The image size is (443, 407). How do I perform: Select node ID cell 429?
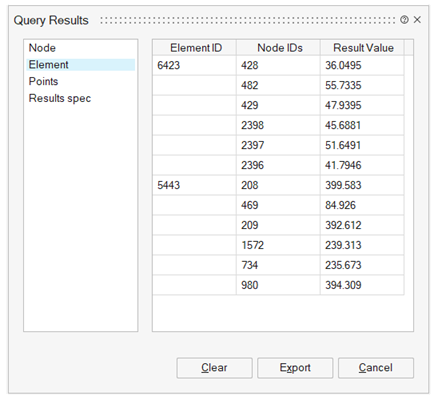(278, 105)
